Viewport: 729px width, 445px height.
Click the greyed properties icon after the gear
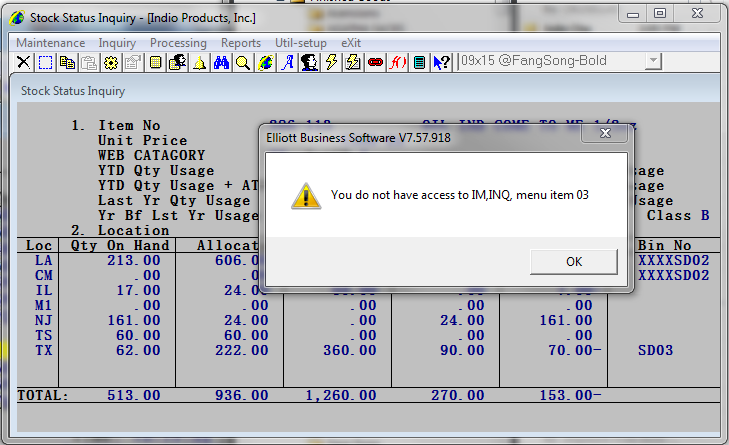pyautogui.click(x=133, y=62)
